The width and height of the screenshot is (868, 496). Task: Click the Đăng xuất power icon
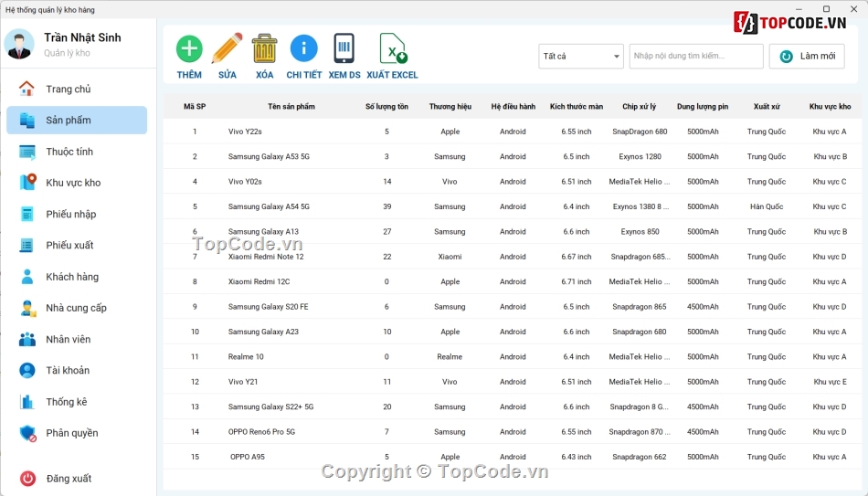point(27,479)
